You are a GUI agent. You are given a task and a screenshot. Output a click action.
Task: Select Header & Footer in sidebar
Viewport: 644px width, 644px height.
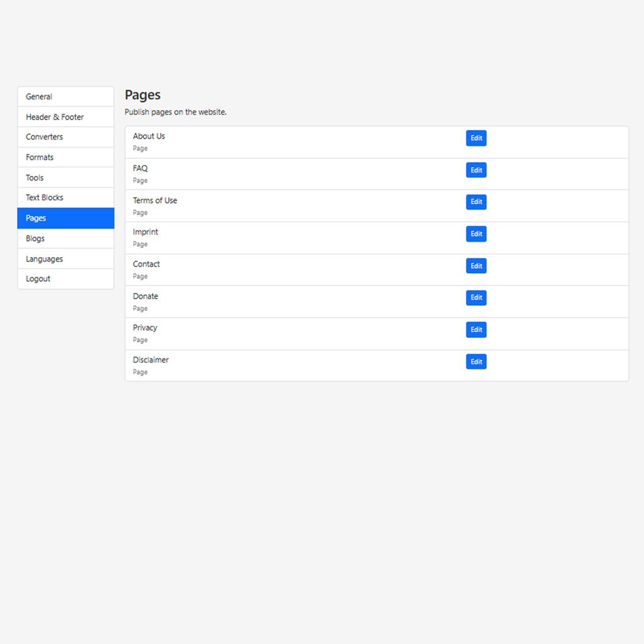tap(66, 117)
